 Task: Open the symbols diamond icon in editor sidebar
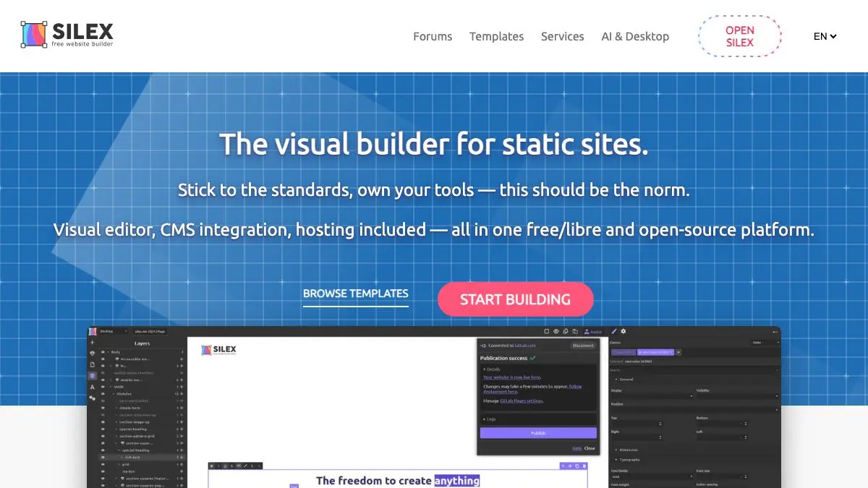(92, 354)
